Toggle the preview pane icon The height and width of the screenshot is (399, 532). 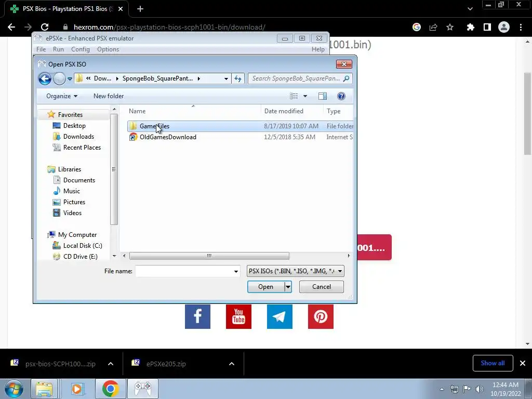pos(323,96)
